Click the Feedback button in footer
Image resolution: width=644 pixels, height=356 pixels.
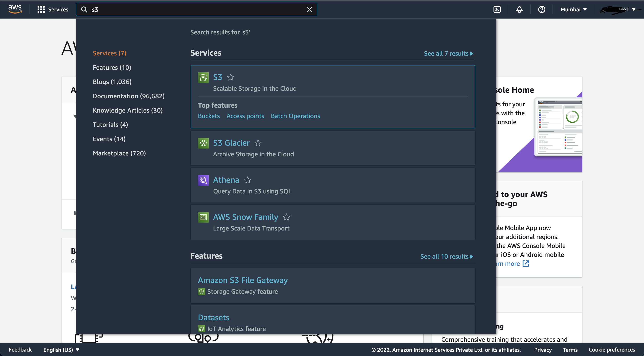click(20, 350)
